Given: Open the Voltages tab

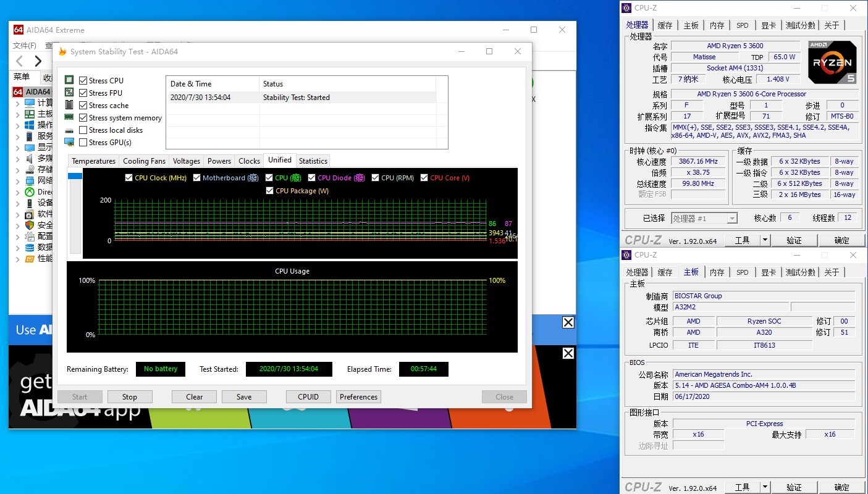Looking at the screenshot, I should [186, 161].
